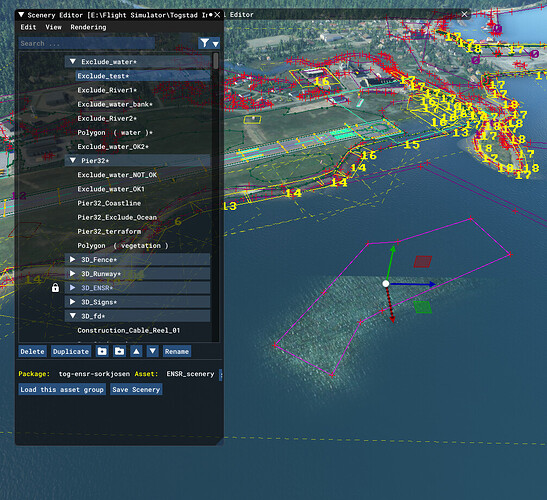Screen dimensions: 547x500
Task: Click the green gizmo axis arrow
Action: pyautogui.click(x=393, y=248)
